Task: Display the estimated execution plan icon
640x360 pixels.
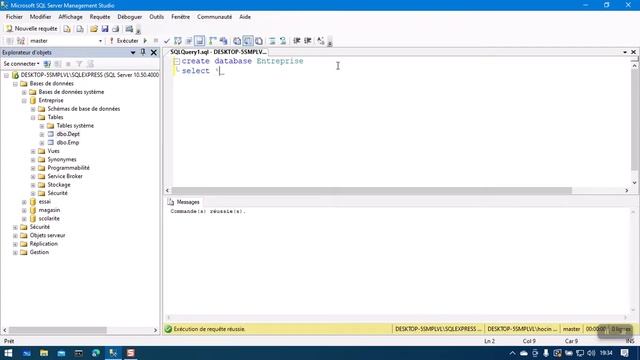Action: click(178, 41)
